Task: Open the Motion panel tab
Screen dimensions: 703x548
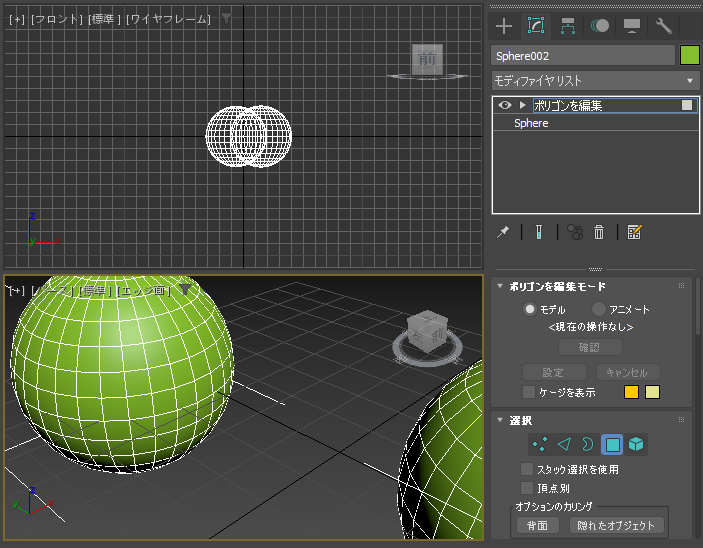Action: tap(599, 26)
